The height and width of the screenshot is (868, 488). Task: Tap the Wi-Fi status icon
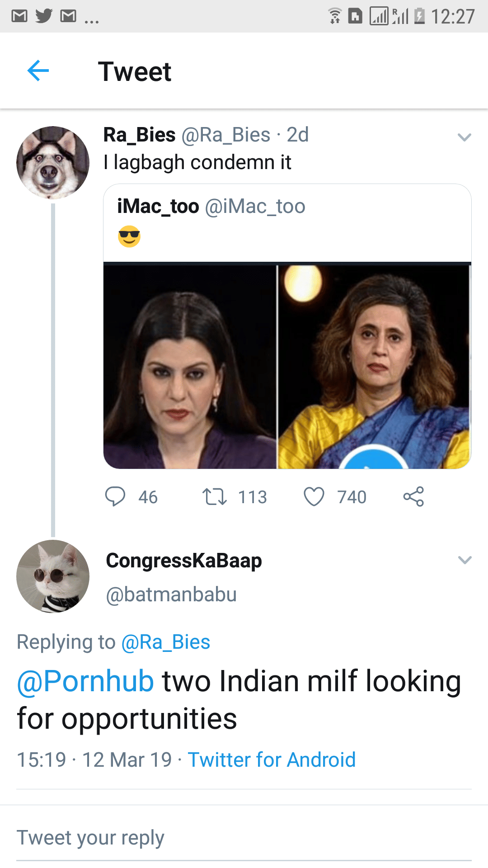pos(335,16)
